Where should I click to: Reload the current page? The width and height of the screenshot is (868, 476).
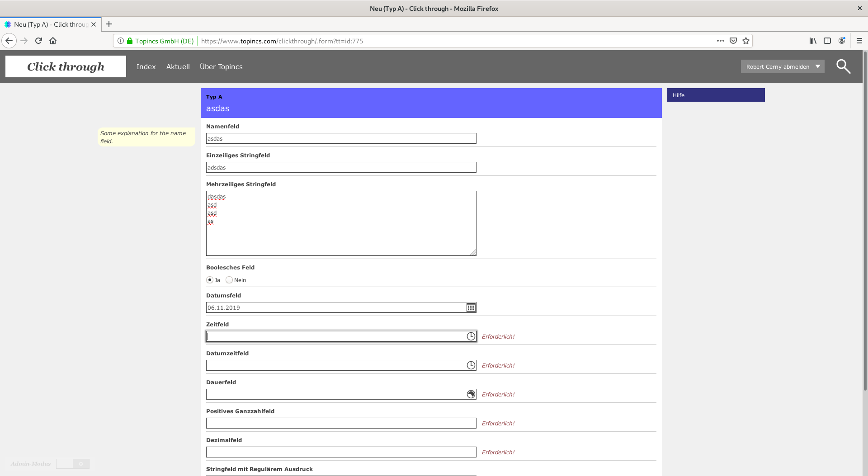pyautogui.click(x=38, y=41)
